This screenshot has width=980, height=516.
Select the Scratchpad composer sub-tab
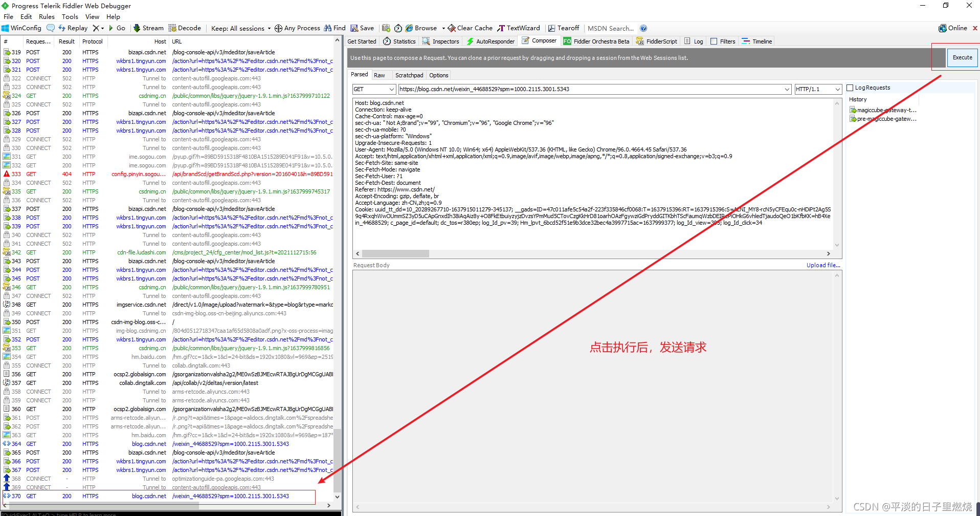(x=409, y=75)
